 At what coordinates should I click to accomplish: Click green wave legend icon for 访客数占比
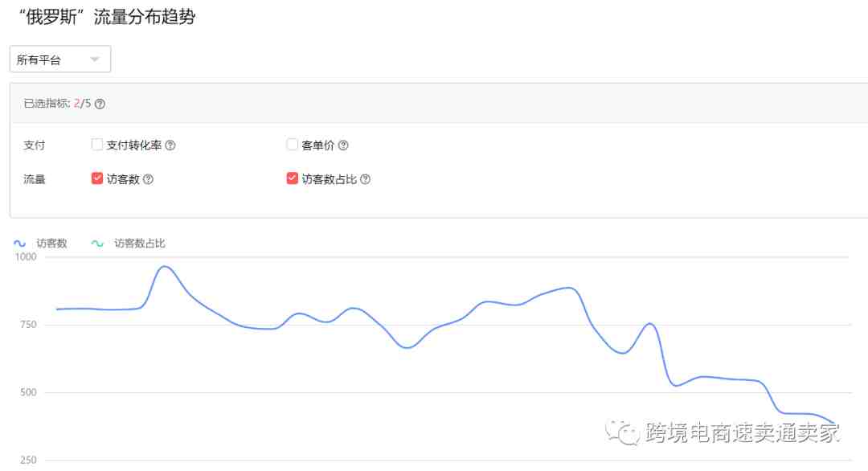pyautogui.click(x=97, y=244)
